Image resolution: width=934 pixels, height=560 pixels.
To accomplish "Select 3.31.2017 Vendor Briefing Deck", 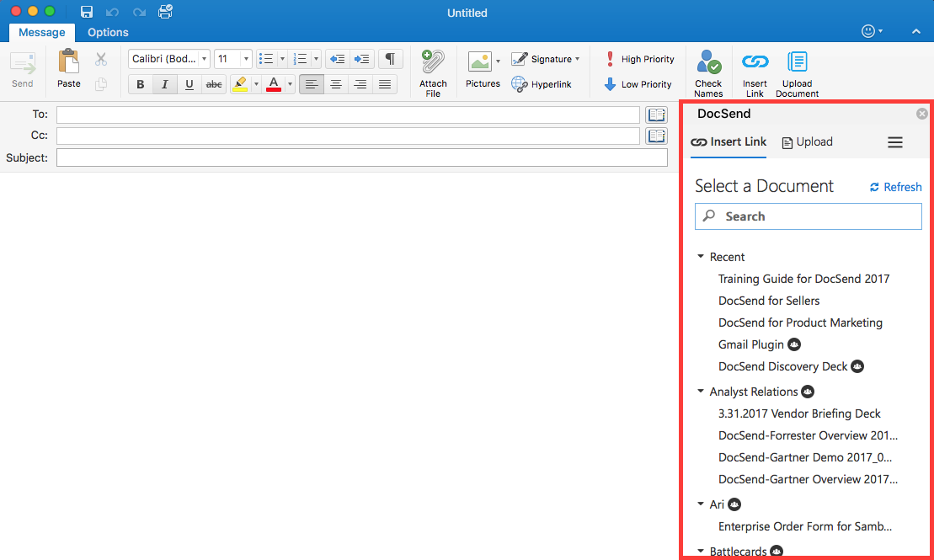I will click(x=799, y=413).
